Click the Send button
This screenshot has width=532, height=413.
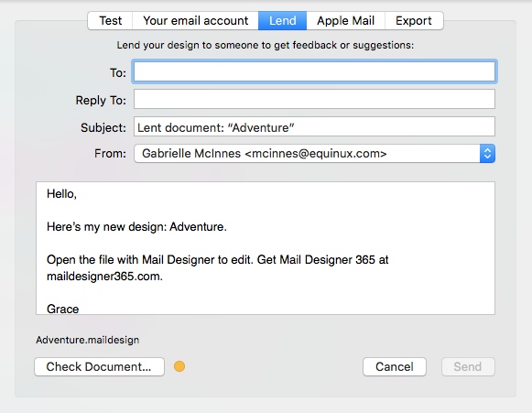pyautogui.click(x=468, y=366)
